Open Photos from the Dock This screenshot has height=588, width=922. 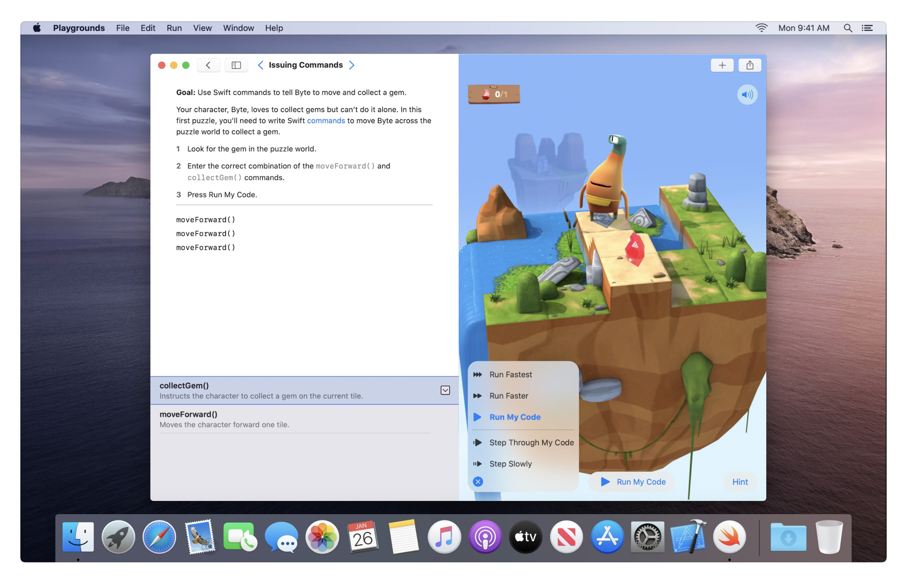pyautogui.click(x=322, y=537)
